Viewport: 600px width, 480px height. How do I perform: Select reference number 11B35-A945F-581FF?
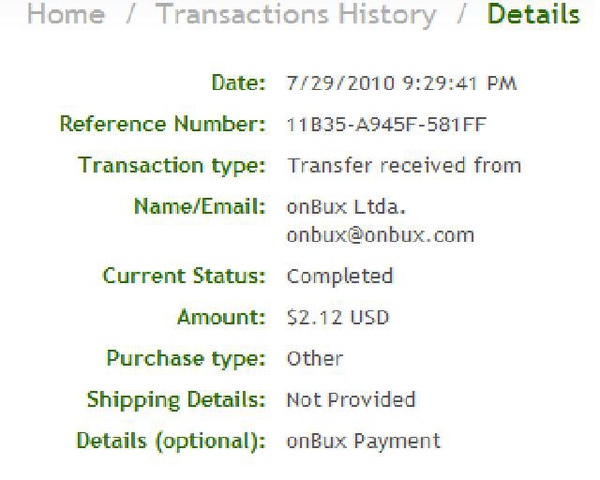(386, 124)
